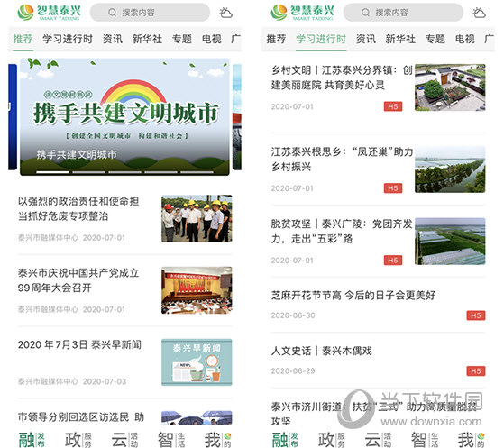Open the 融发布 tab in left bottom bar
The image size is (504, 448).
click(x=32, y=440)
